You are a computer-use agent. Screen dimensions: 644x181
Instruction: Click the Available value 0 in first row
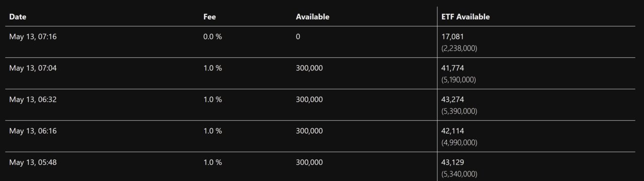(x=298, y=37)
